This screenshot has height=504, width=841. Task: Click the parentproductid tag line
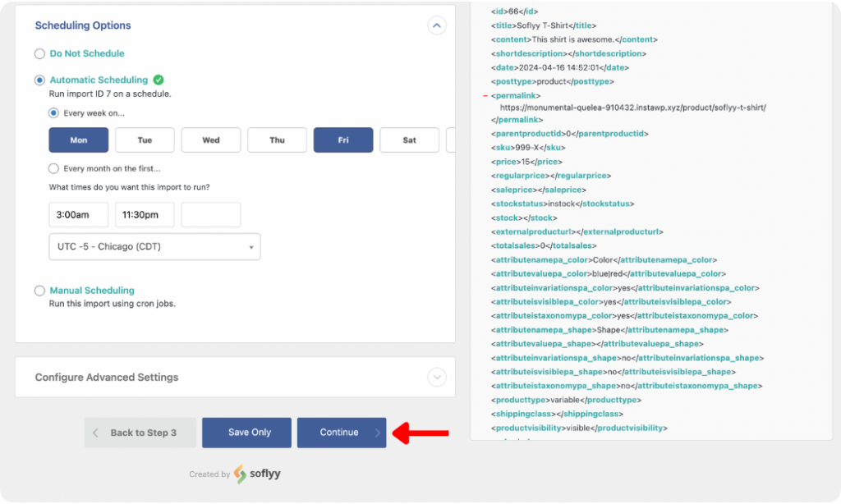pos(570,134)
